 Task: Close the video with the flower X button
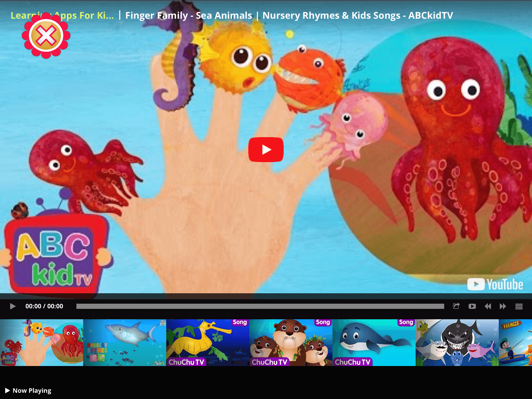(x=46, y=36)
